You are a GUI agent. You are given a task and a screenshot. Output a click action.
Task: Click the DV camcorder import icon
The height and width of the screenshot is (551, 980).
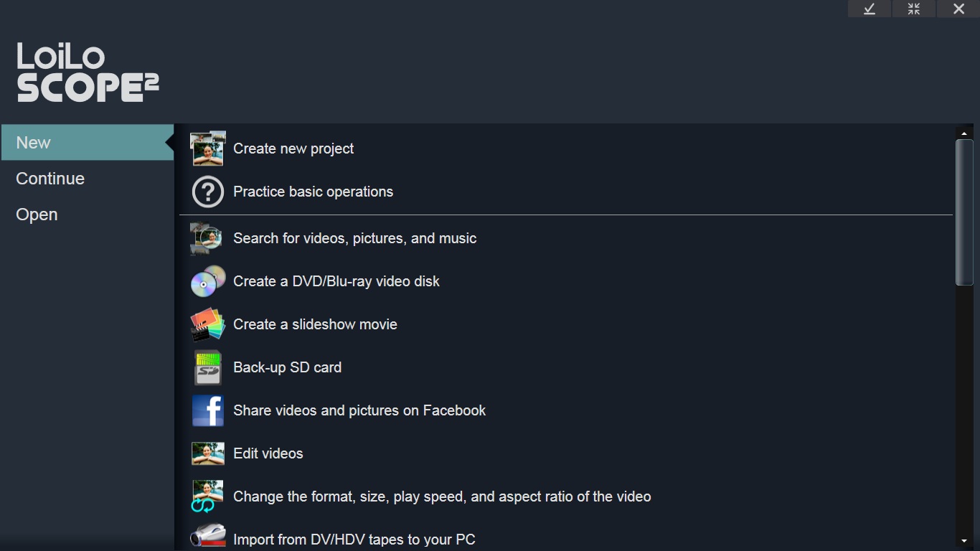pyautogui.click(x=208, y=537)
